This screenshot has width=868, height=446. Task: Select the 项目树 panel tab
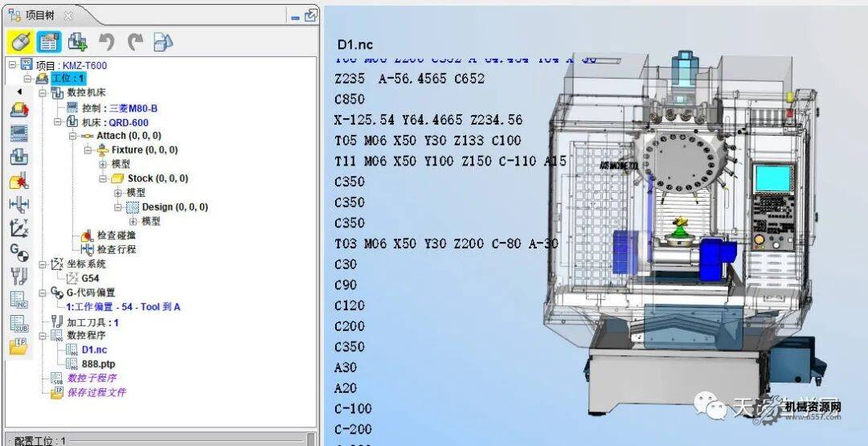37,14
